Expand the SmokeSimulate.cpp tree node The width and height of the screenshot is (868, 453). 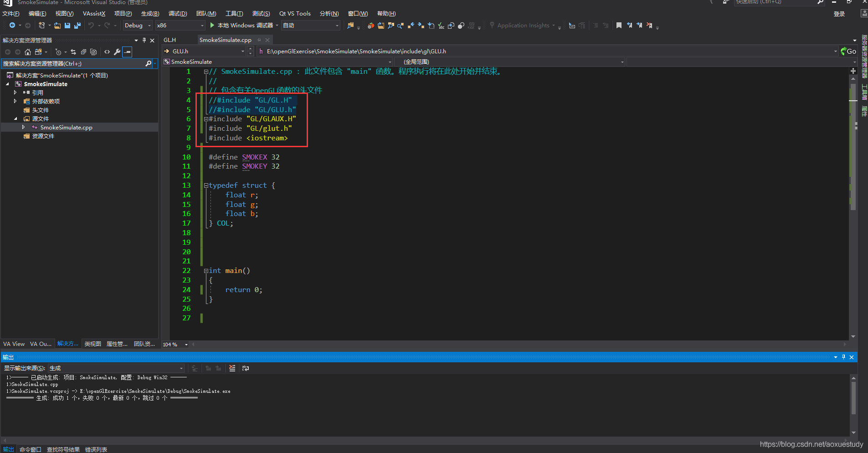[x=23, y=127]
